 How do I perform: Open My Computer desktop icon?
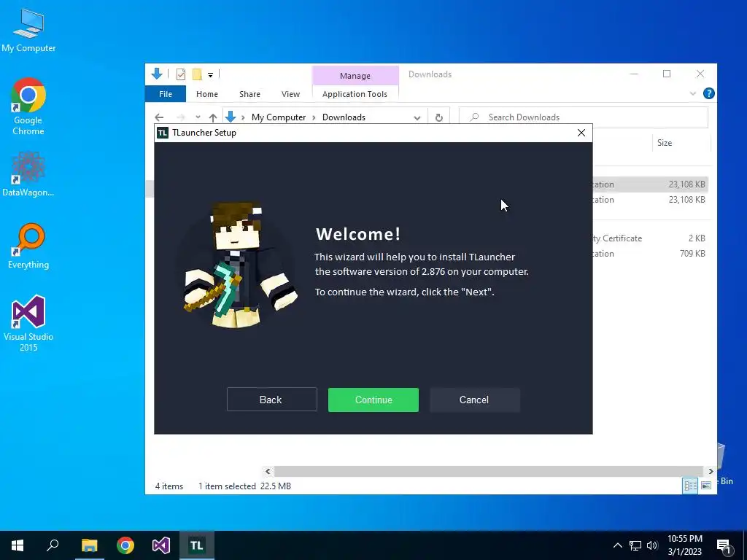click(28, 30)
